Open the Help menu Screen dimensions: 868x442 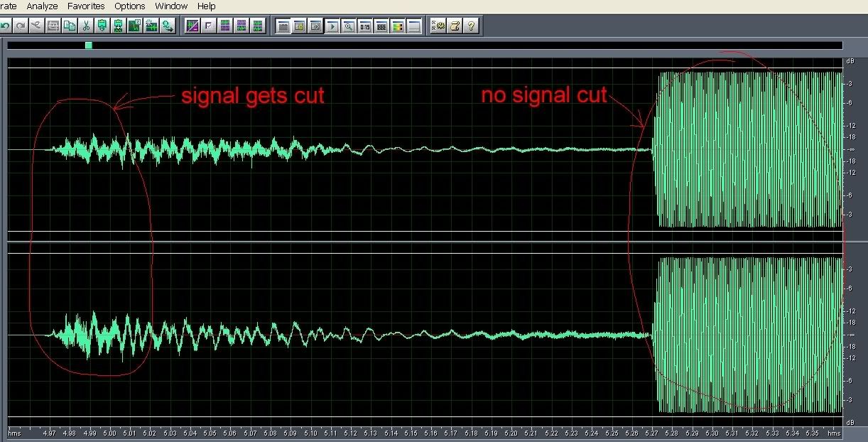coord(207,6)
